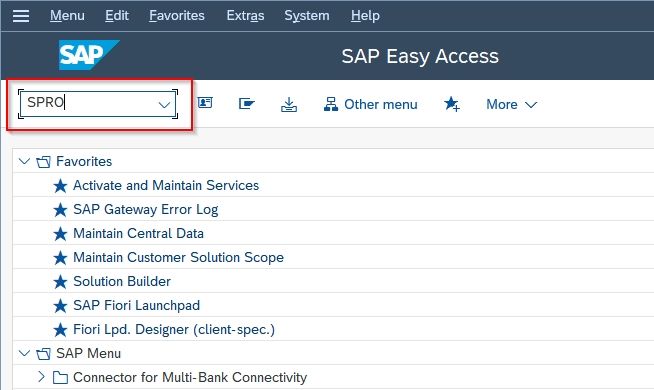Click the SAP logo
The width and height of the screenshot is (654, 390).
(x=89, y=55)
